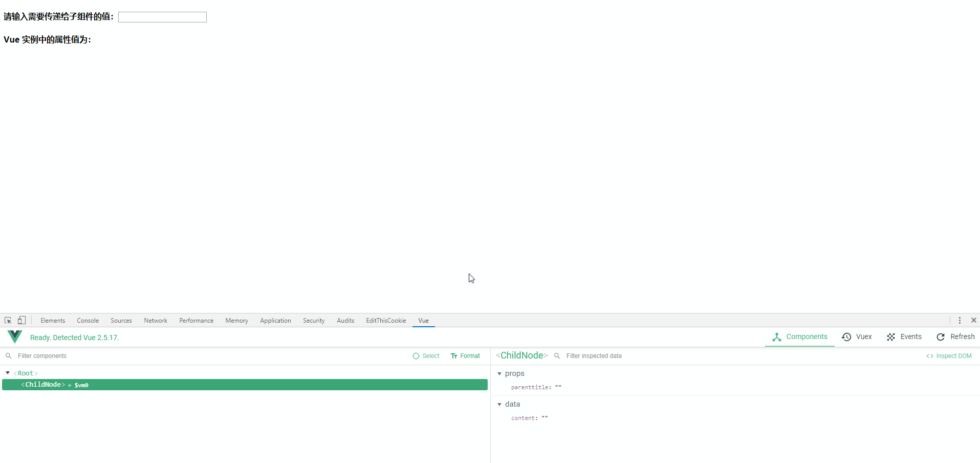This screenshot has height=463, width=980.
Task: Click the ChildNode inspector heading
Action: [521, 355]
